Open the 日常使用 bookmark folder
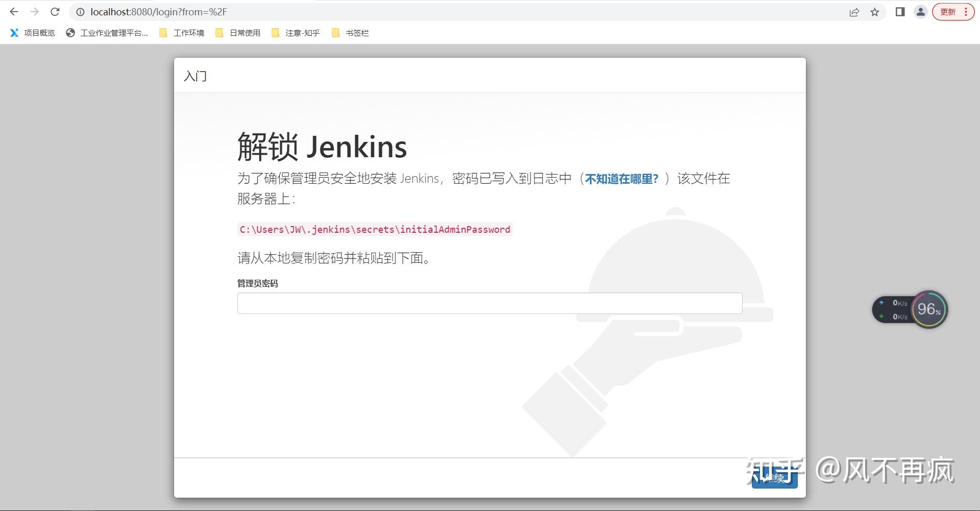Screen dimensions: 980x511 point(244,33)
